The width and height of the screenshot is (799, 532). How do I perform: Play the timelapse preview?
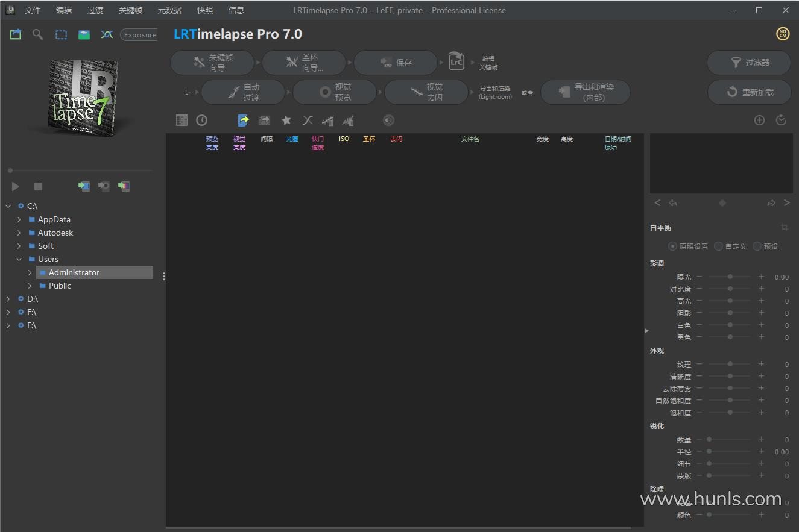16,187
